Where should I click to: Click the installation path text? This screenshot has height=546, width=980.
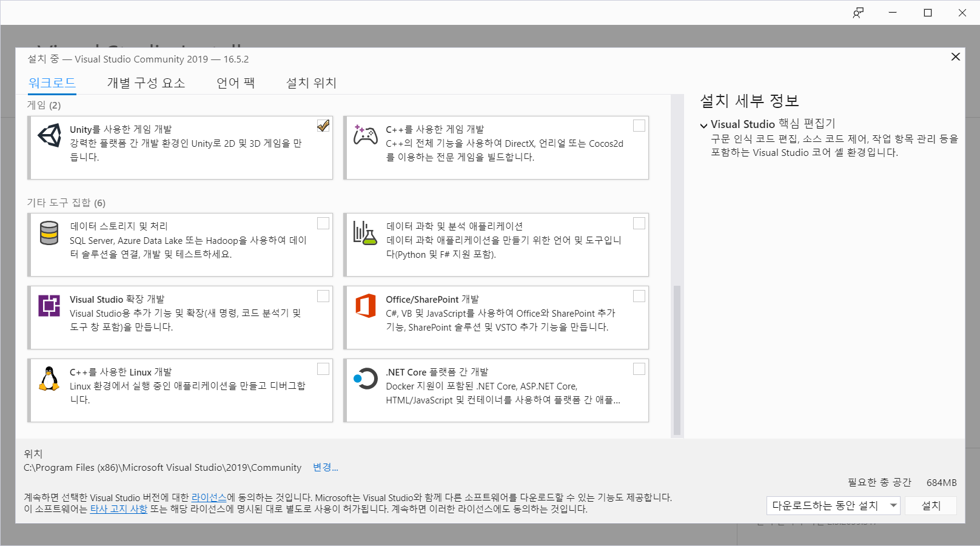pos(163,468)
